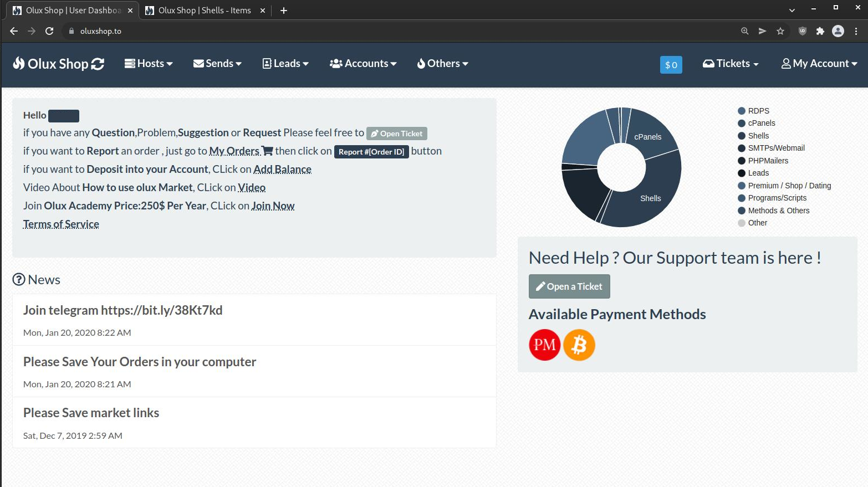Screen dimensions: 868x487
Task: Click the Perfect Money PM payment icon
Action: [544, 345]
